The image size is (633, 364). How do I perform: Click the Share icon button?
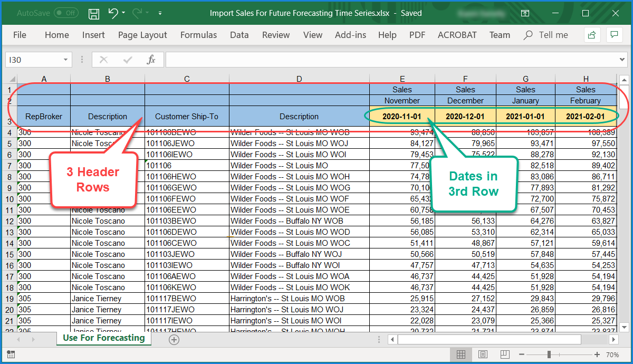click(592, 35)
